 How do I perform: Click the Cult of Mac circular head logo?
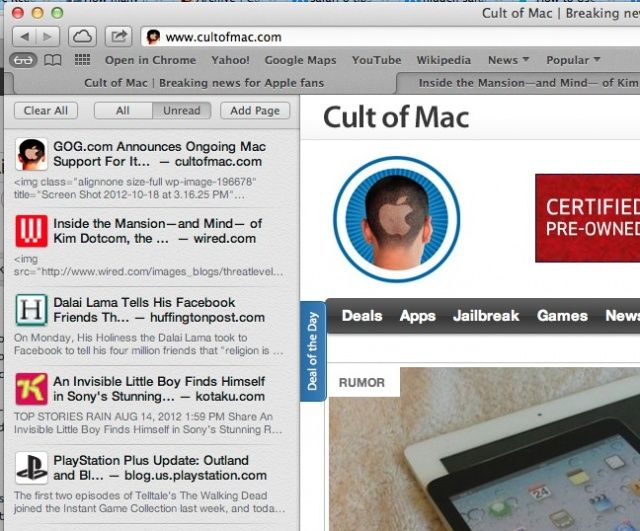point(397,219)
